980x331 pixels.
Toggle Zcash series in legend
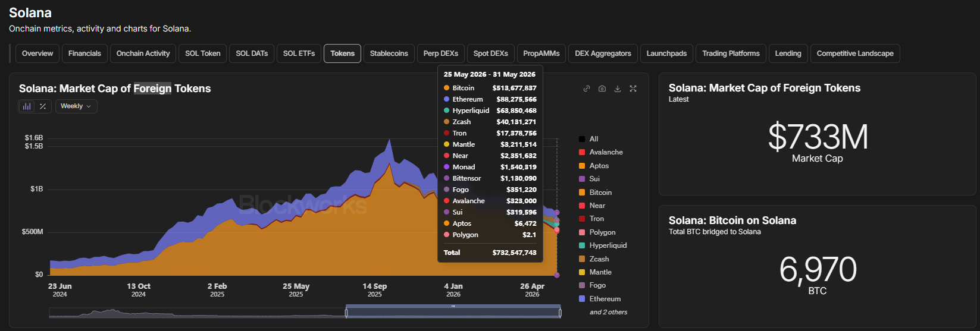594,259
